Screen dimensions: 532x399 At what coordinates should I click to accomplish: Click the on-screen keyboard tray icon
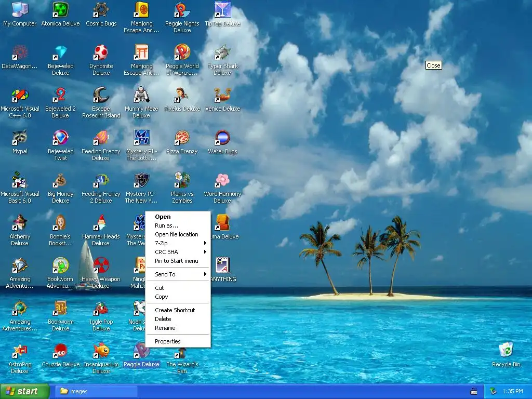tap(474, 392)
